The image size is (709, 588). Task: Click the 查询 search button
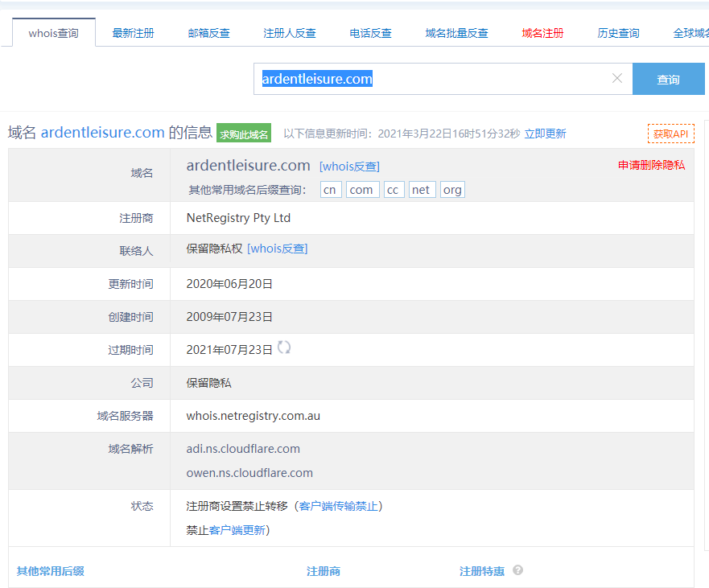click(x=668, y=79)
